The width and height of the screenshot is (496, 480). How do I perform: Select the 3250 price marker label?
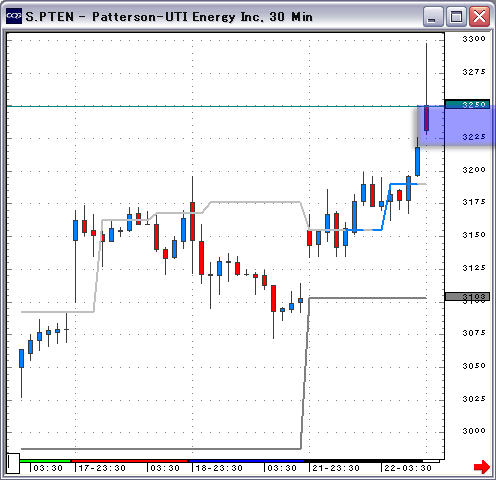pos(467,104)
